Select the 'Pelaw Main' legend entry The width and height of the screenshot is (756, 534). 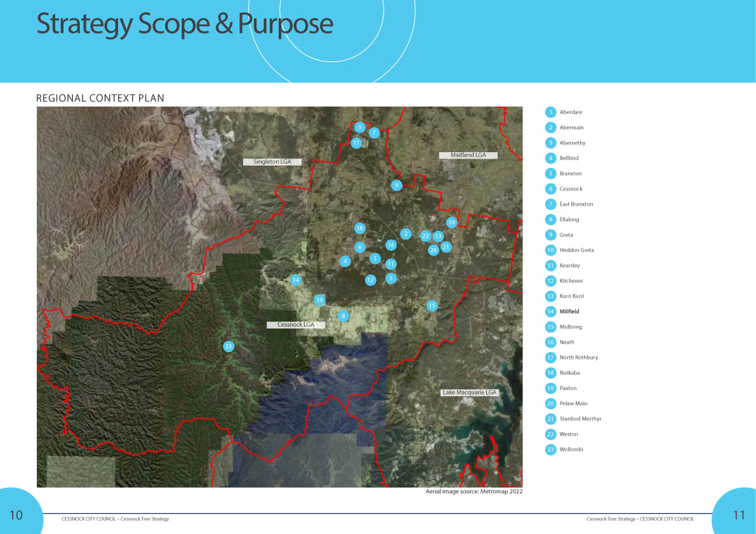coord(573,403)
